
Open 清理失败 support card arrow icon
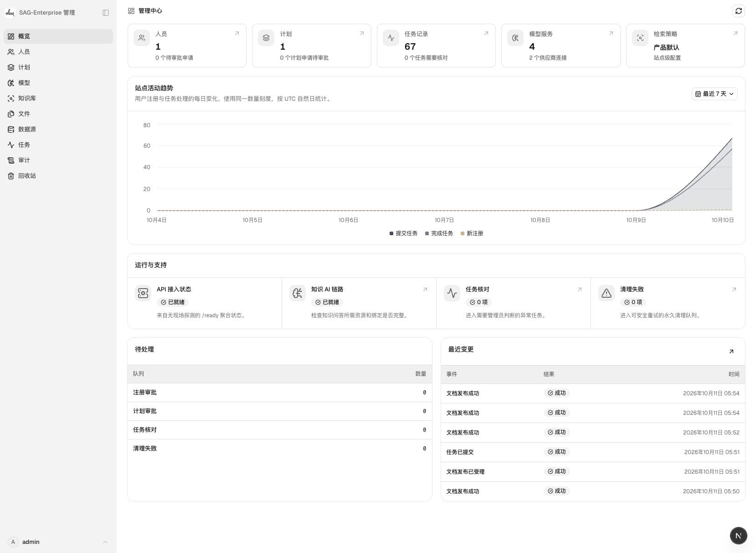734,289
